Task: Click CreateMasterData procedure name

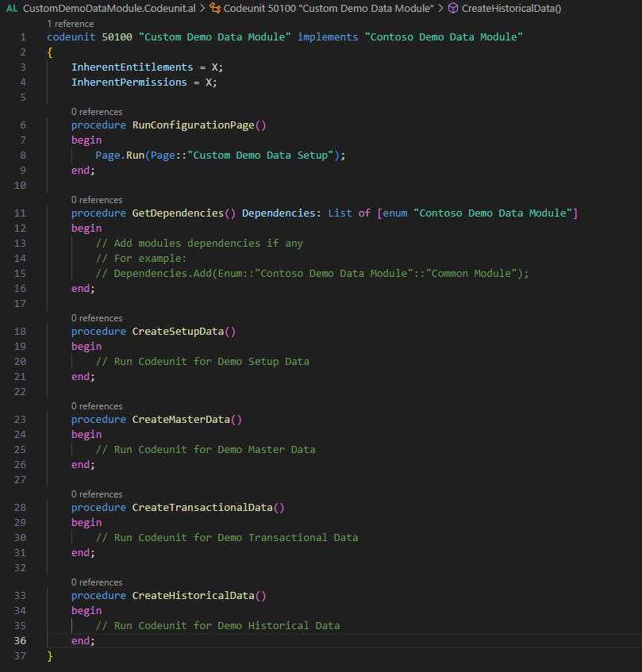Action: click(181, 420)
